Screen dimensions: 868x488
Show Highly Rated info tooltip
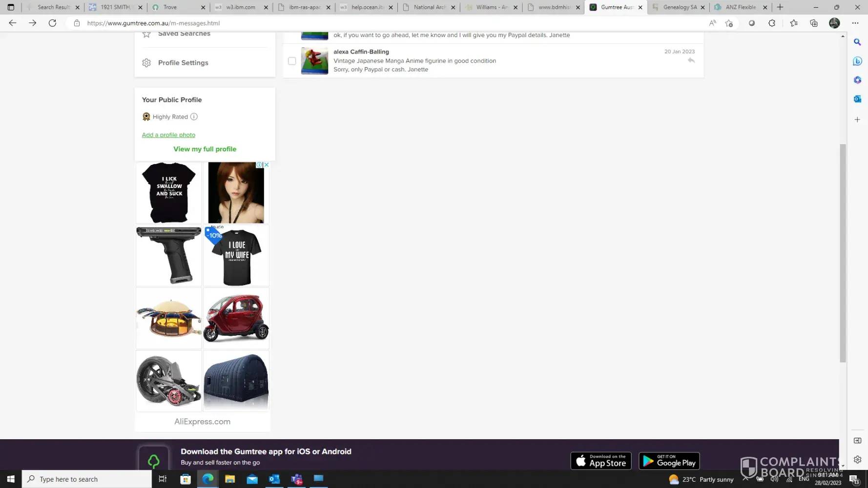tap(194, 117)
